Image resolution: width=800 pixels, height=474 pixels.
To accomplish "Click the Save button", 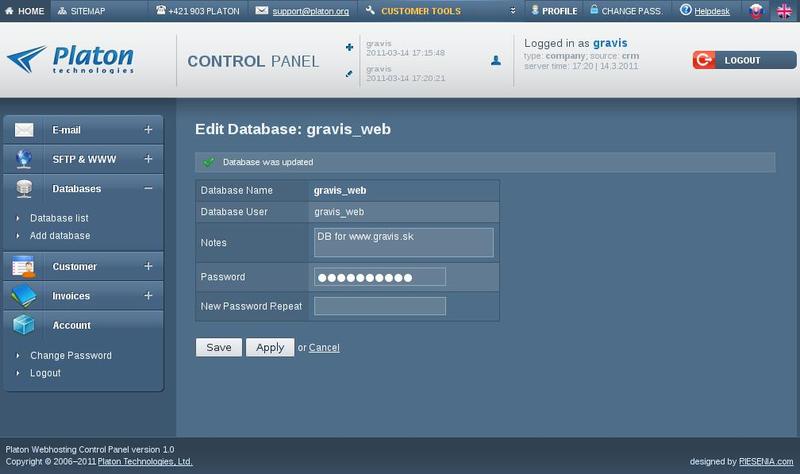I will (218, 347).
